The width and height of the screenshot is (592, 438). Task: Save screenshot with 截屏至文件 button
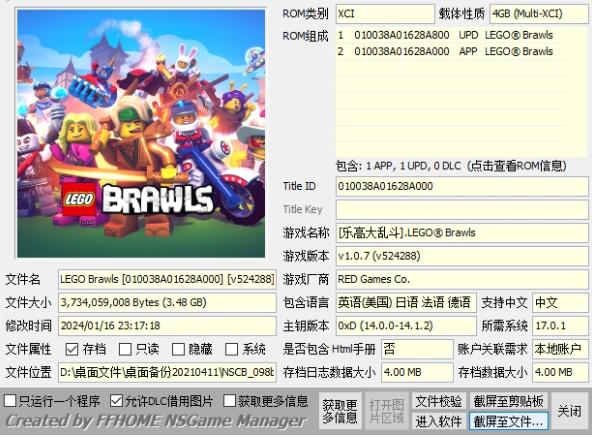(x=508, y=421)
